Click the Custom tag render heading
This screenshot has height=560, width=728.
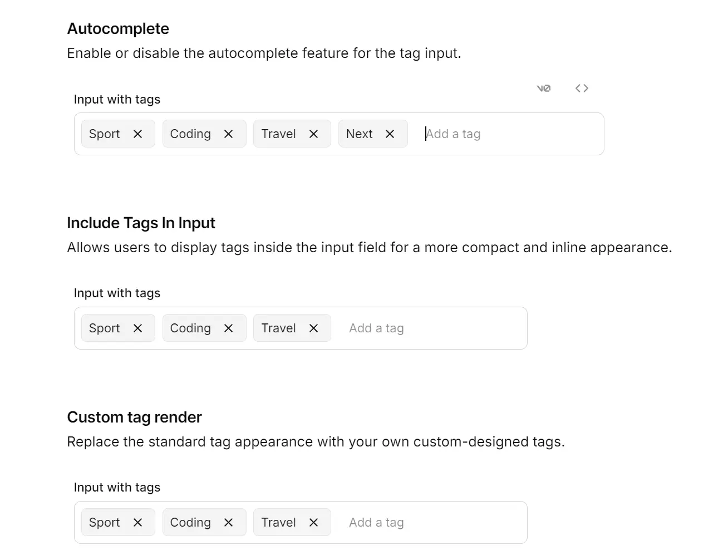pos(134,417)
